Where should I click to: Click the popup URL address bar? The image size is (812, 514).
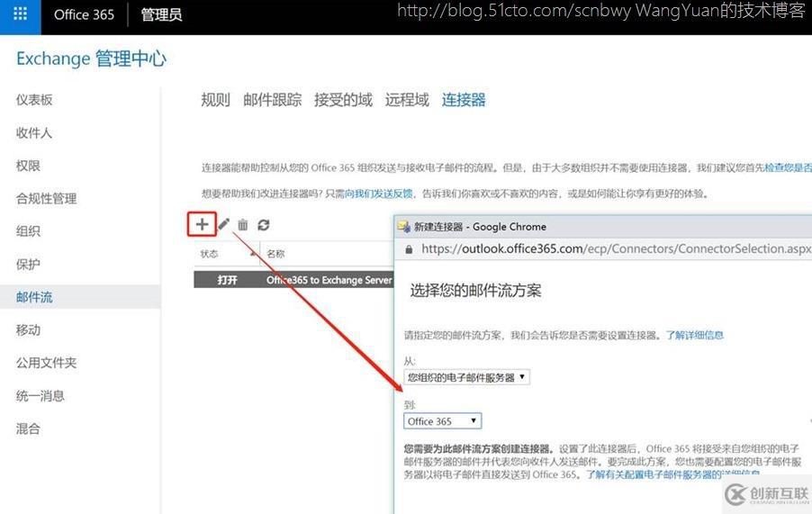coord(615,249)
